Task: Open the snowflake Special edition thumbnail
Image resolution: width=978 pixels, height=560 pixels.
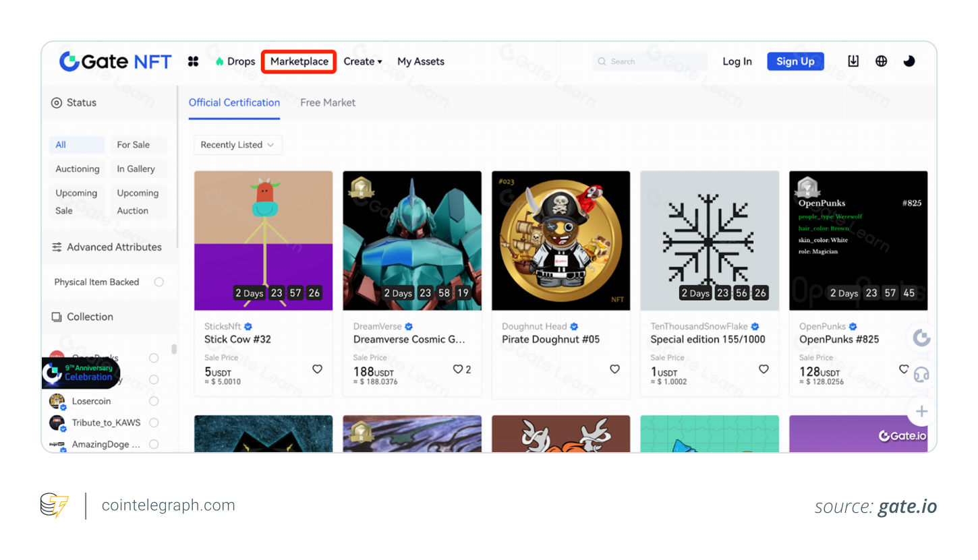Action: click(x=710, y=241)
